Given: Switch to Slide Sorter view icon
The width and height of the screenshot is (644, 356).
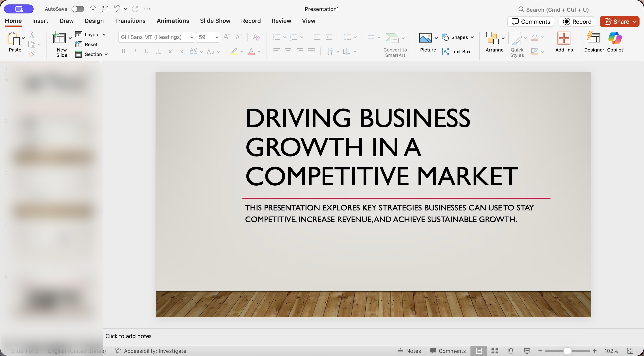Looking at the screenshot, I should (494, 351).
